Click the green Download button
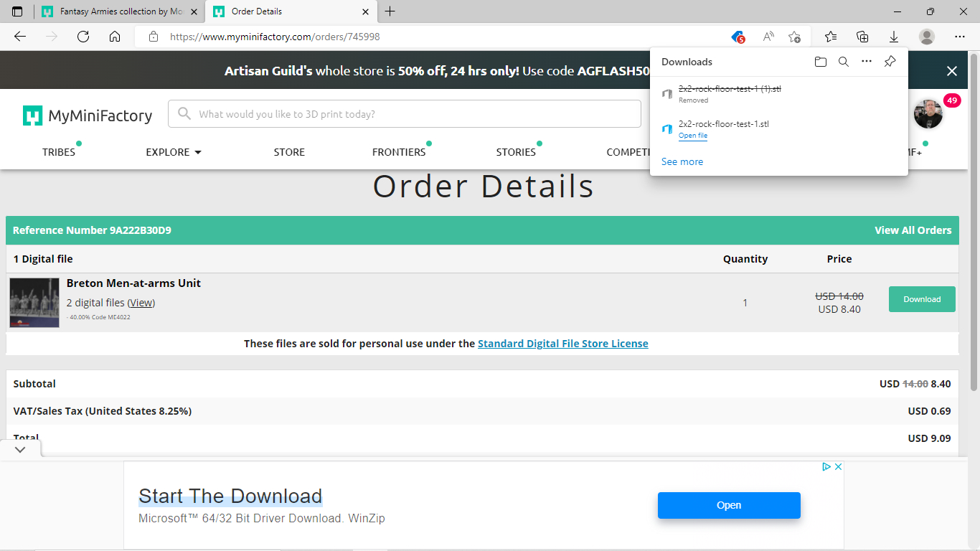 pyautogui.click(x=922, y=299)
